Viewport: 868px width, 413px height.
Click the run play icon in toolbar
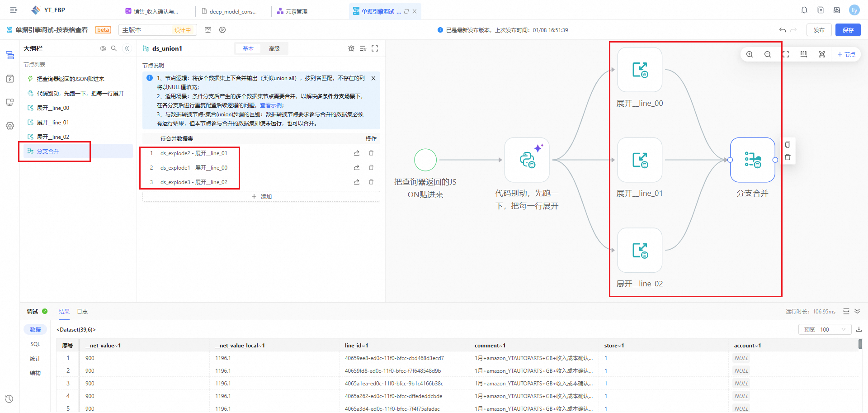pyautogui.click(x=222, y=30)
